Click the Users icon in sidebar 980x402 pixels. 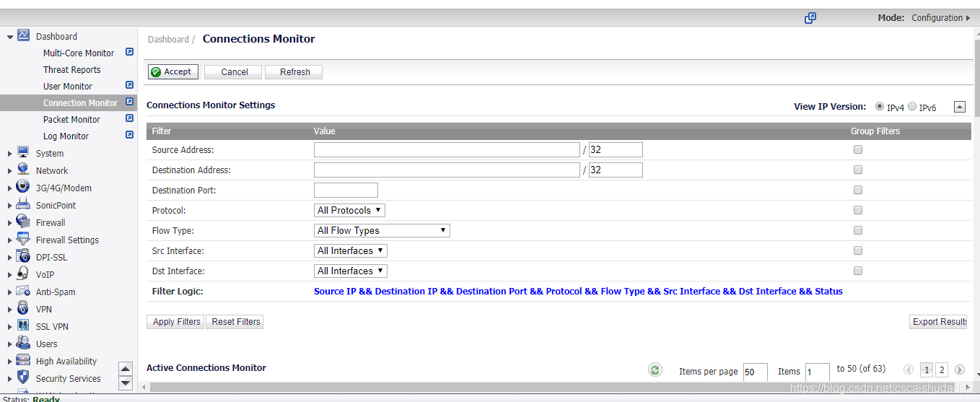click(x=23, y=343)
